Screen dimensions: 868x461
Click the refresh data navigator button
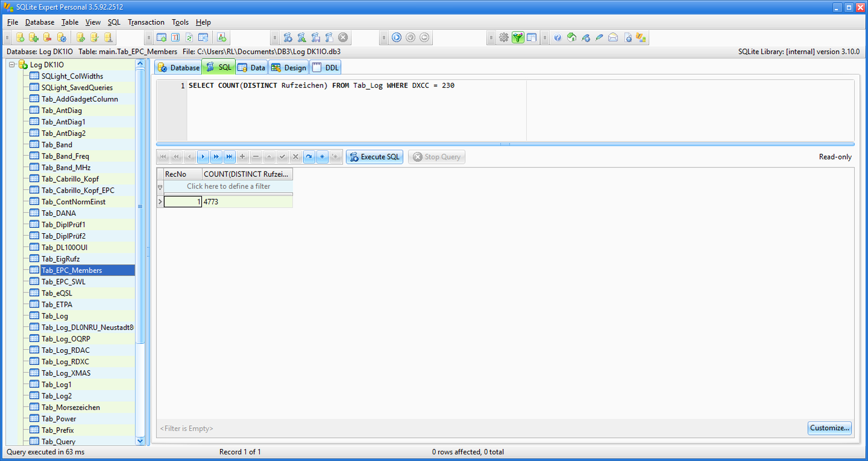click(309, 157)
